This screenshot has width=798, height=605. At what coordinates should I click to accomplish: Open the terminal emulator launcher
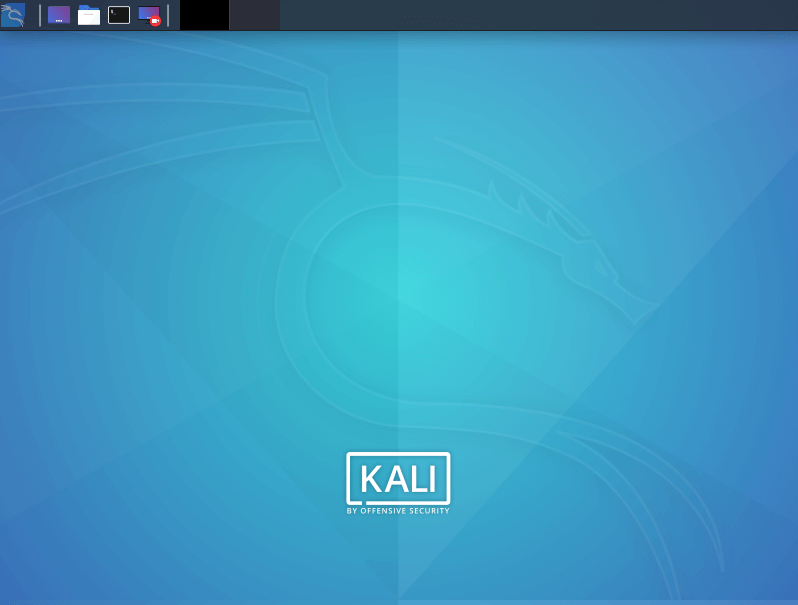point(119,15)
